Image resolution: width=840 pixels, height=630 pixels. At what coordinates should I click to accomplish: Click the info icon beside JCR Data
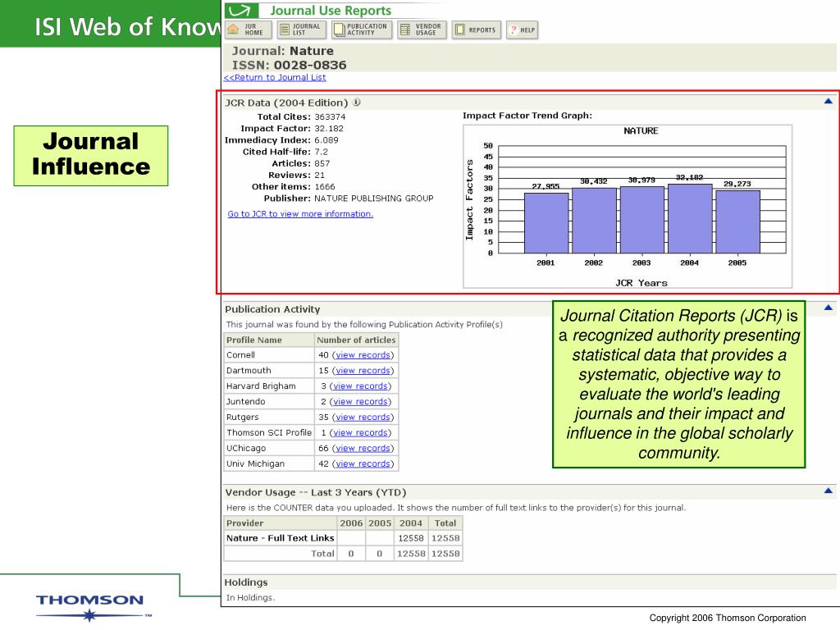[x=357, y=102]
